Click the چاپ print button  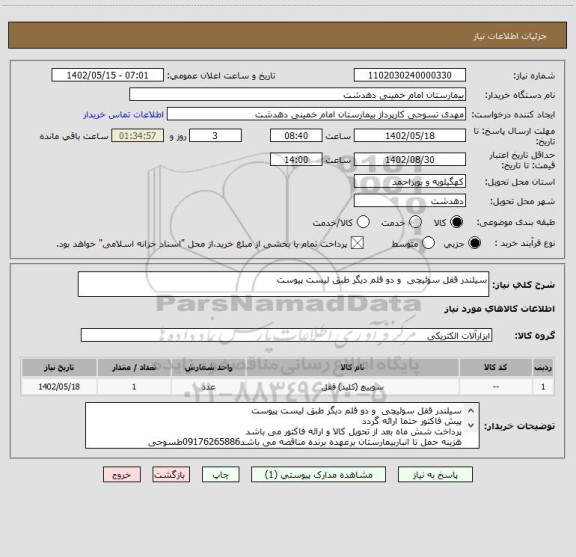(221, 475)
